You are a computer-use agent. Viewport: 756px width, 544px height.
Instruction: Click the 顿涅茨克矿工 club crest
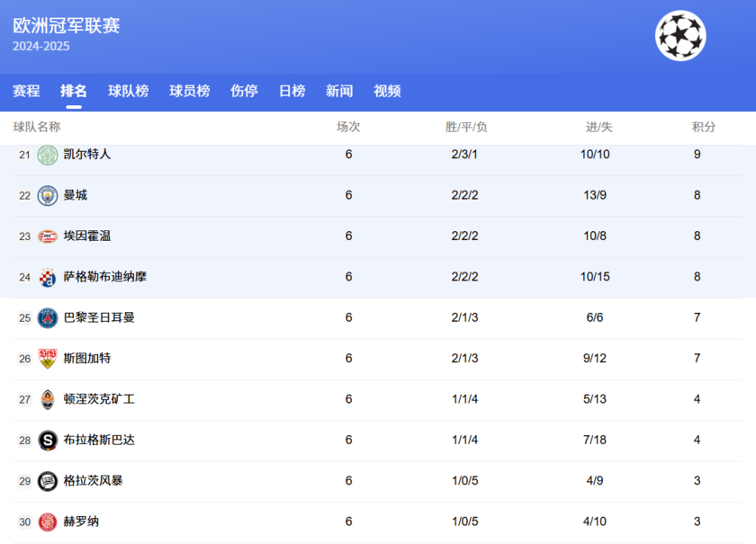46,398
